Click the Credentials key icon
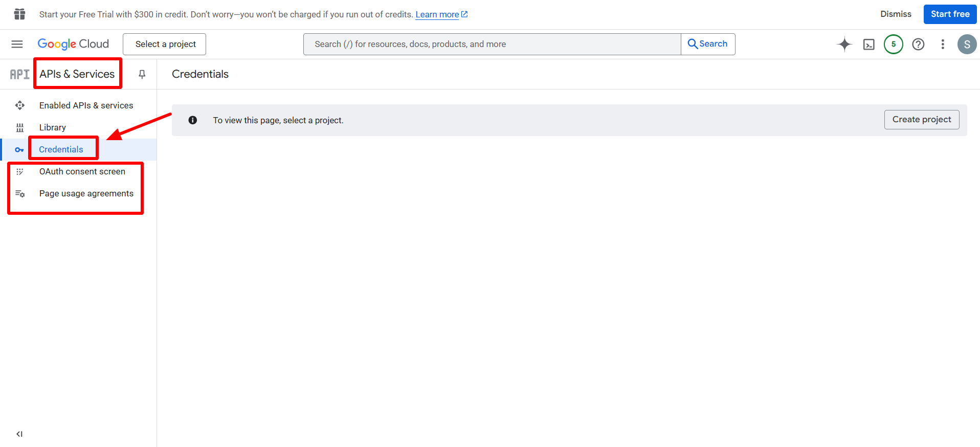This screenshot has height=447, width=980. 19,150
